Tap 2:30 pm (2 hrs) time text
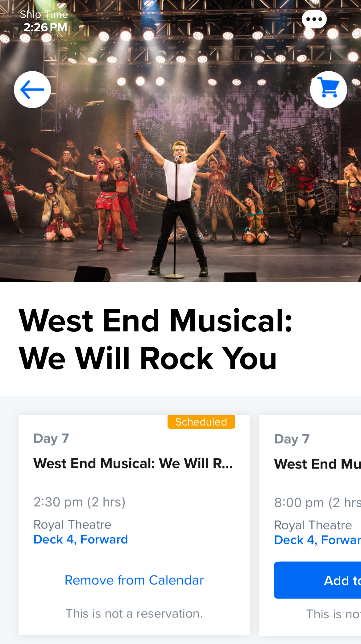This screenshot has height=644, width=361. (80, 502)
